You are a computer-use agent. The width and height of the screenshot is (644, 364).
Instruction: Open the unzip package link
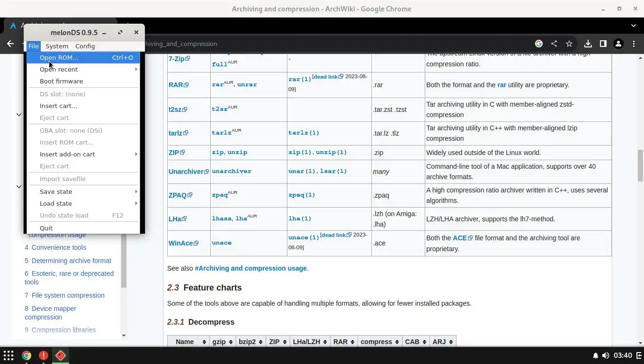point(237,152)
